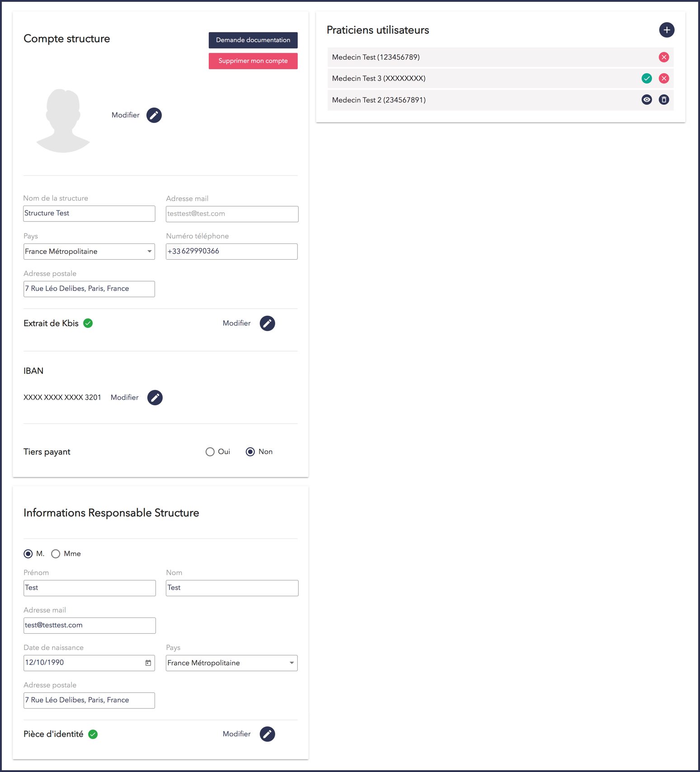Select Oui for Tiers payant

pos(210,452)
